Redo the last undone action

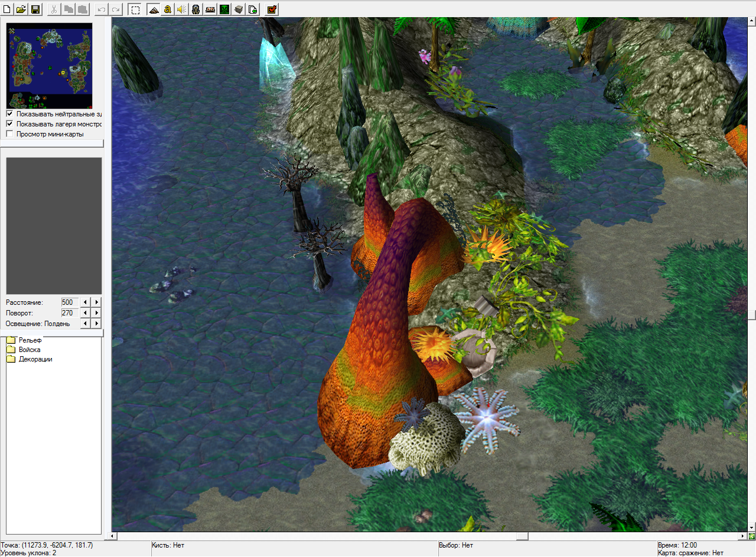point(115,9)
